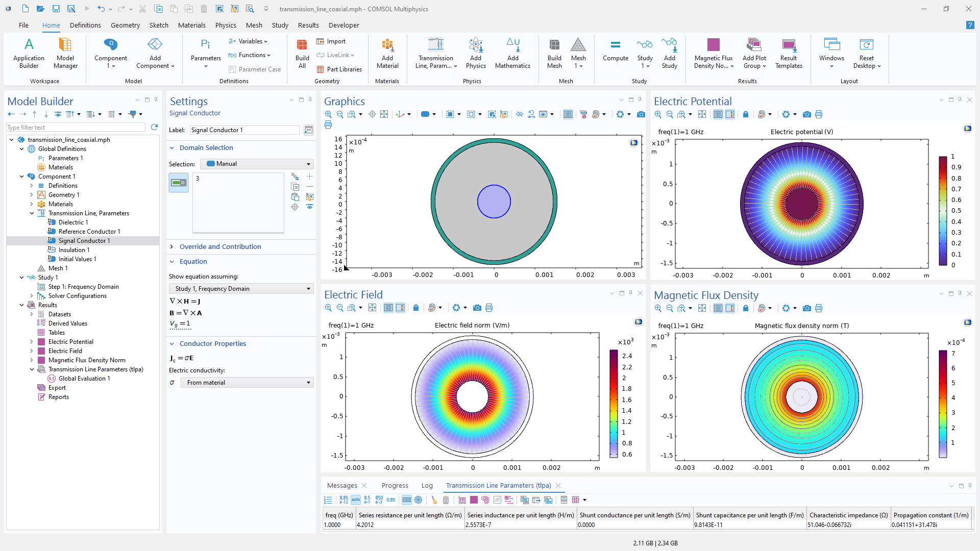Click the Electric Potential color legend bar

pos(942,211)
